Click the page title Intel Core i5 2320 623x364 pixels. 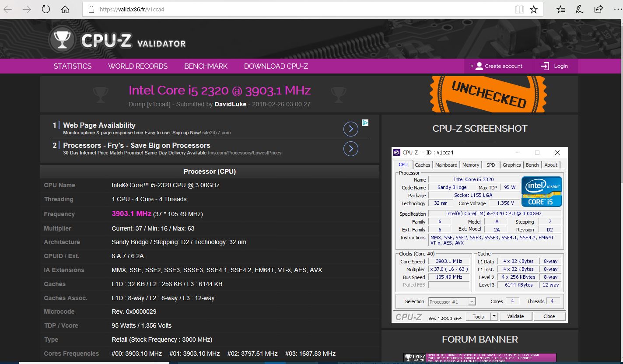[220, 90]
